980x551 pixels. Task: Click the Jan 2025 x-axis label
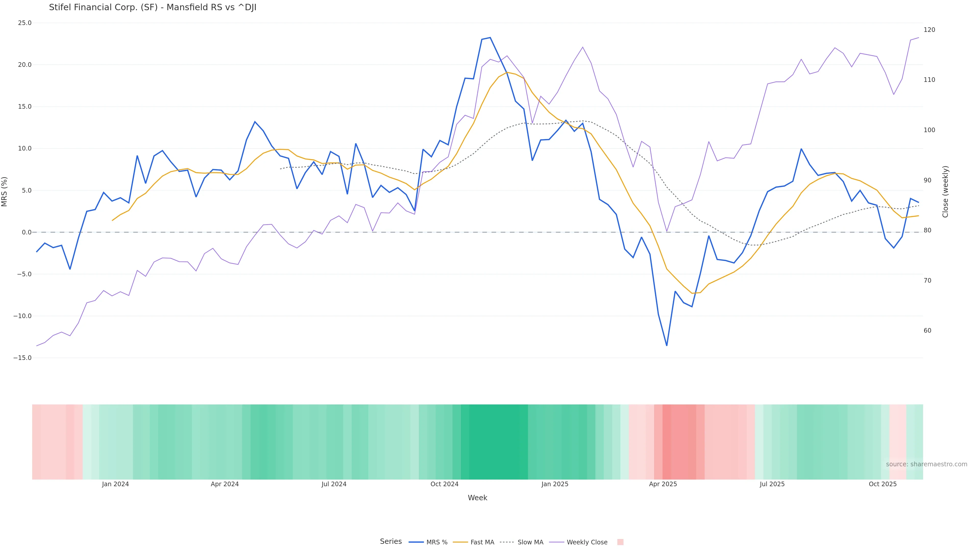[x=555, y=484]
